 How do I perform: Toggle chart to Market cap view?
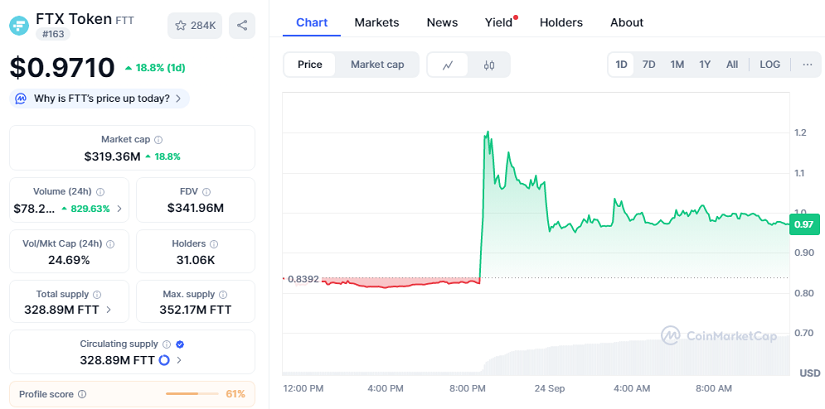point(377,65)
